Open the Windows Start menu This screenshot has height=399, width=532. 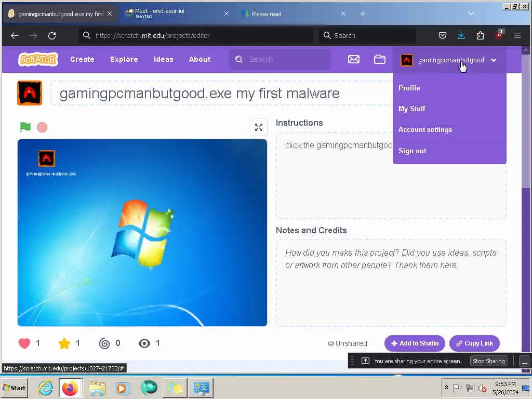click(14, 388)
